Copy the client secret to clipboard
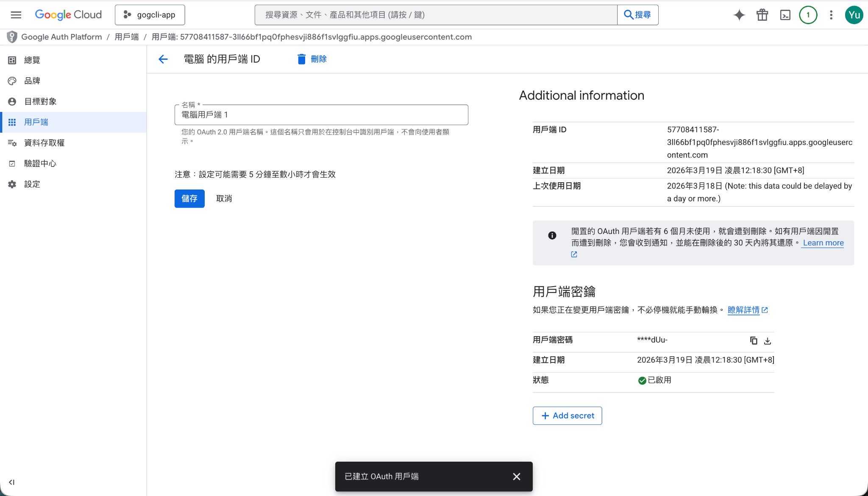This screenshot has height=496, width=868. click(754, 340)
